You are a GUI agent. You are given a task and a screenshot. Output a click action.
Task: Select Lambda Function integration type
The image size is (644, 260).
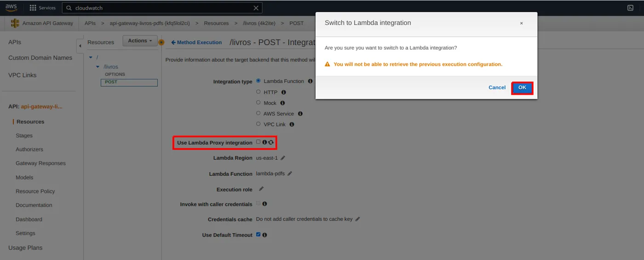(259, 81)
